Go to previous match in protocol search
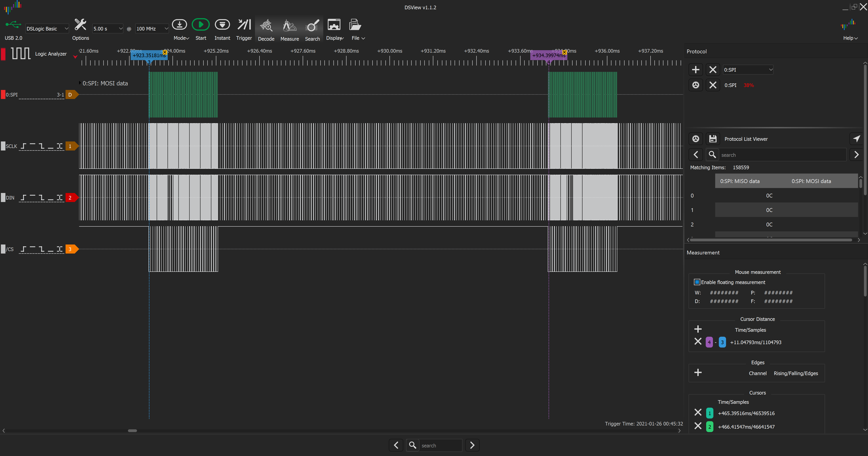The height and width of the screenshot is (456, 868). pyautogui.click(x=696, y=155)
